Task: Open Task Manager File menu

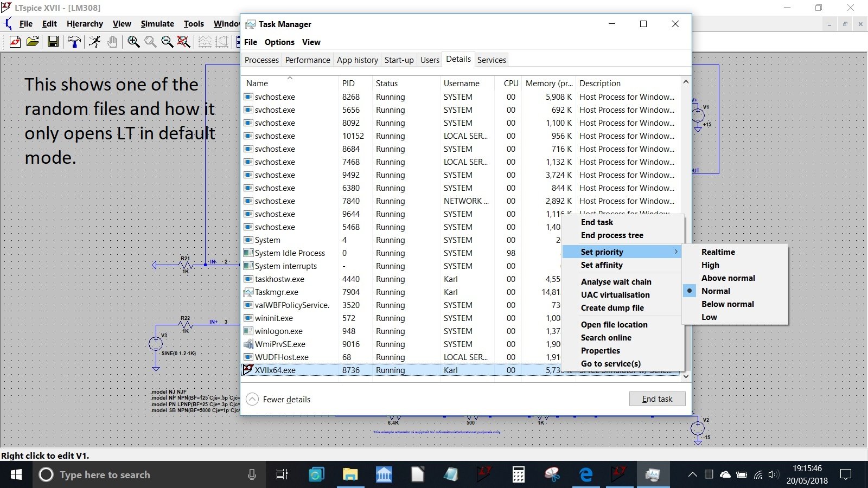Action: coord(251,42)
